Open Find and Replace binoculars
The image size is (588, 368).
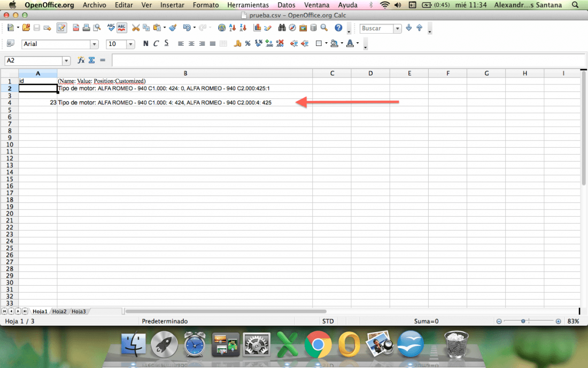coord(282,28)
